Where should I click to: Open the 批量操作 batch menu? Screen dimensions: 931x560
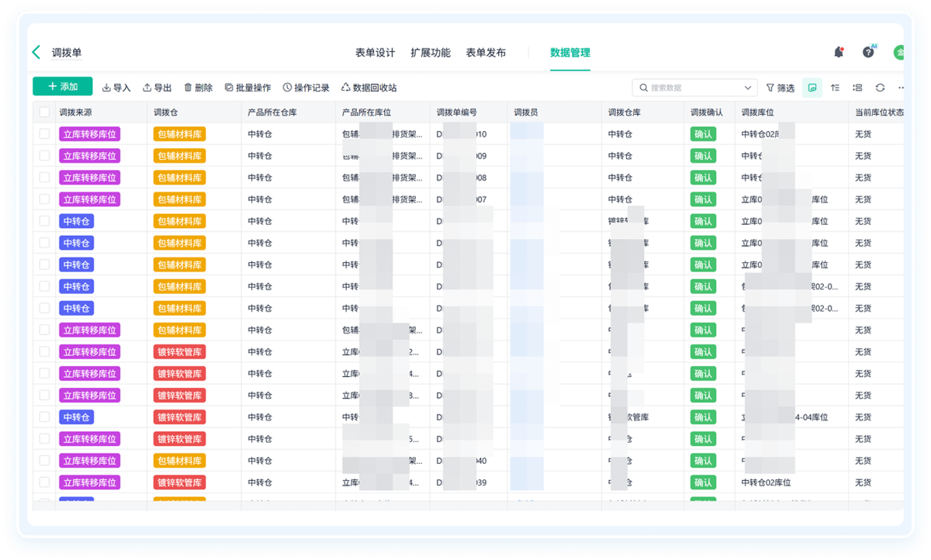click(x=247, y=88)
